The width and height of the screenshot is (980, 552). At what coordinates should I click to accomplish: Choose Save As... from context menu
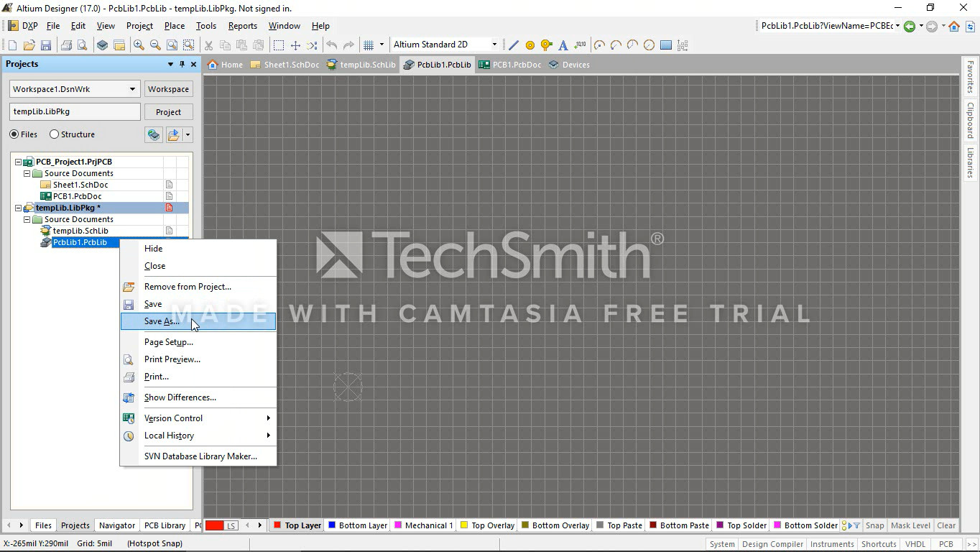(x=162, y=321)
